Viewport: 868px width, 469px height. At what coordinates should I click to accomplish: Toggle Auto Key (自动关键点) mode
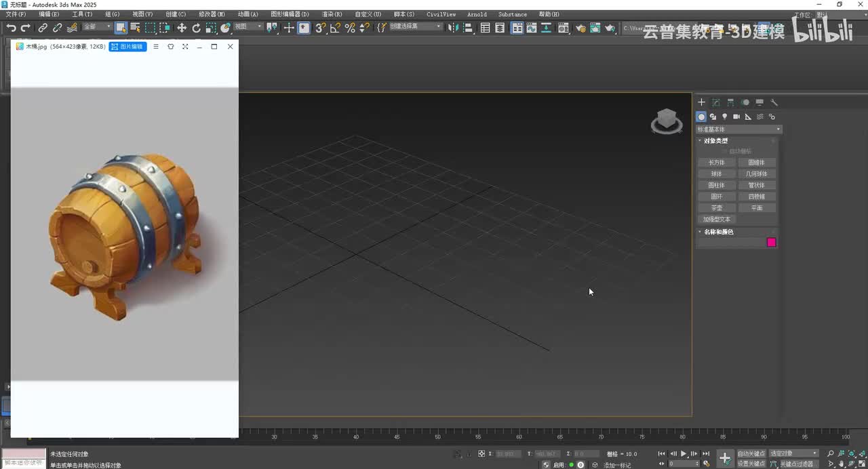751,453
